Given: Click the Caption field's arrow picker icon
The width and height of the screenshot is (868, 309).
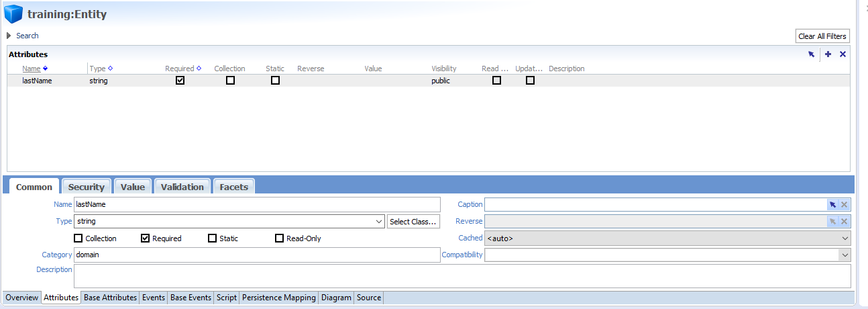Looking at the screenshot, I should pyautogui.click(x=832, y=205).
